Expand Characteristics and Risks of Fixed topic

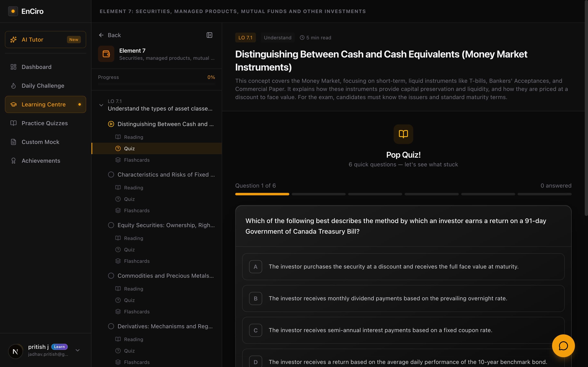pyautogui.click(x=166, y=175)
